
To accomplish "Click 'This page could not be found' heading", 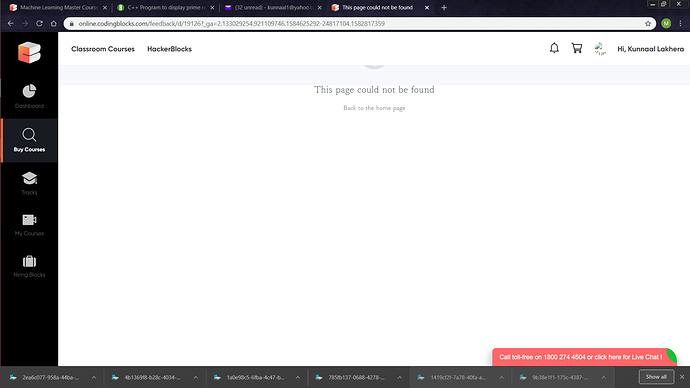I will tap(374, 90).
